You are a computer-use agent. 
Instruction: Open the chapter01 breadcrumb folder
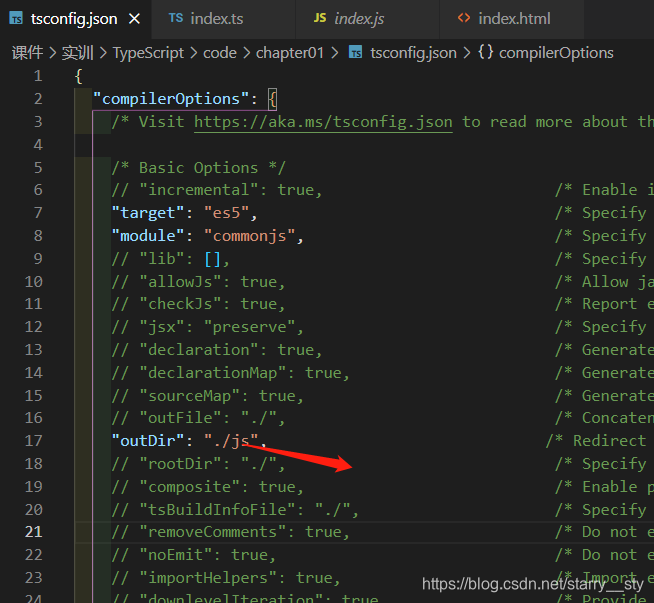point(290,53)
